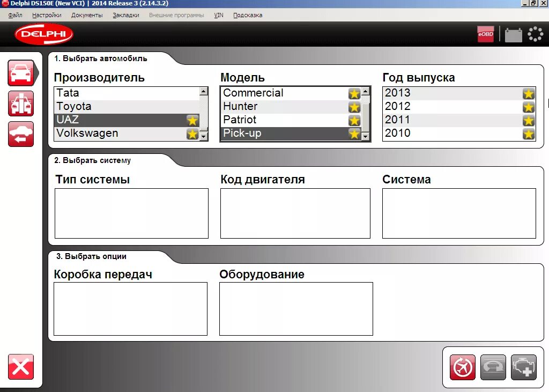Toggle favorite star for year 2011
549x392 pixels.
[x=529, y=121]
